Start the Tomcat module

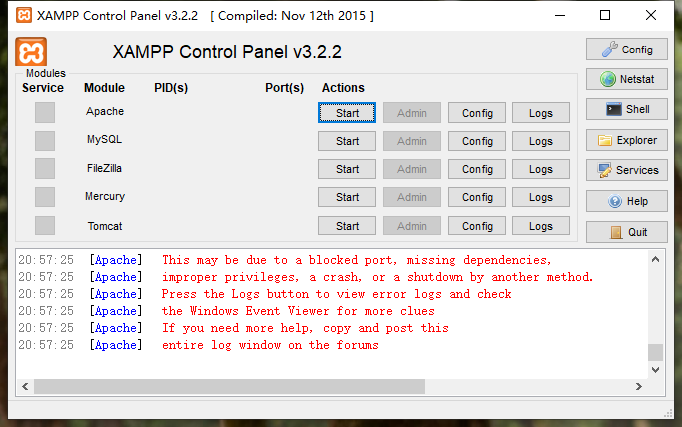(347, 226)
